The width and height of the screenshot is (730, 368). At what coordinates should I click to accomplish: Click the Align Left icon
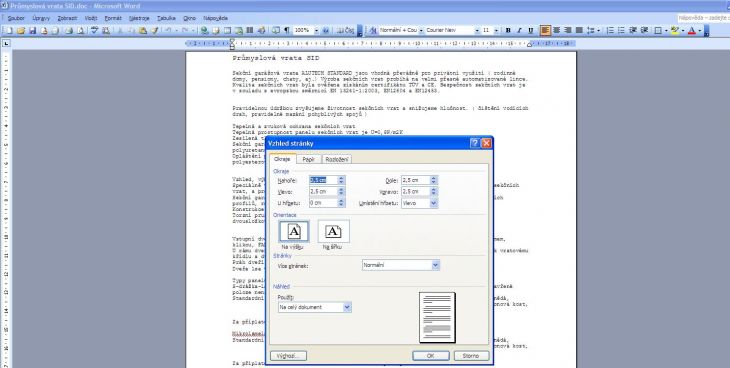(545, 31)
